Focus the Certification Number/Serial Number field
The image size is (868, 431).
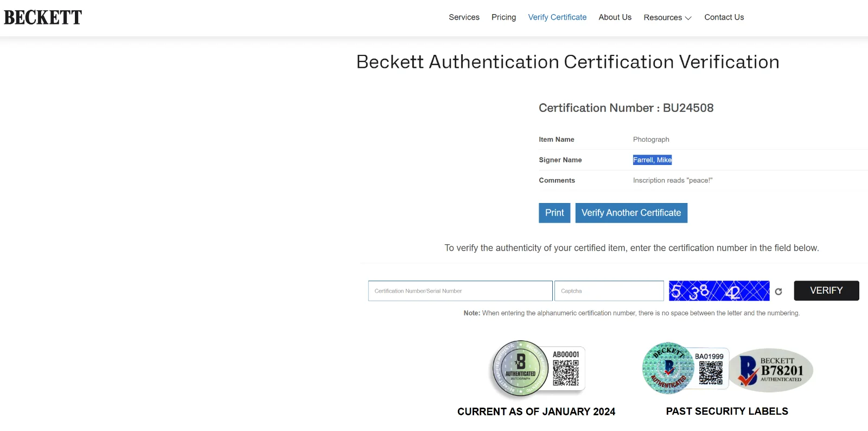click(460, 291)
